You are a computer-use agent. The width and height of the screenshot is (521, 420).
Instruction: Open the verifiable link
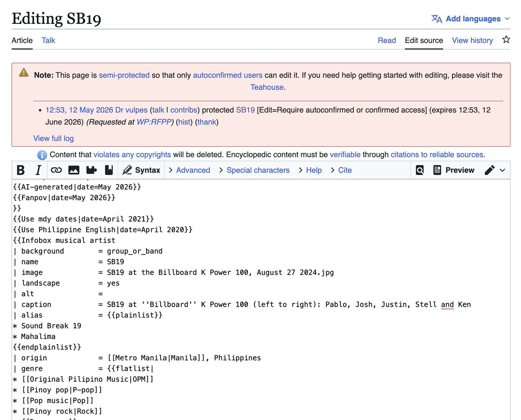(345, 155)
